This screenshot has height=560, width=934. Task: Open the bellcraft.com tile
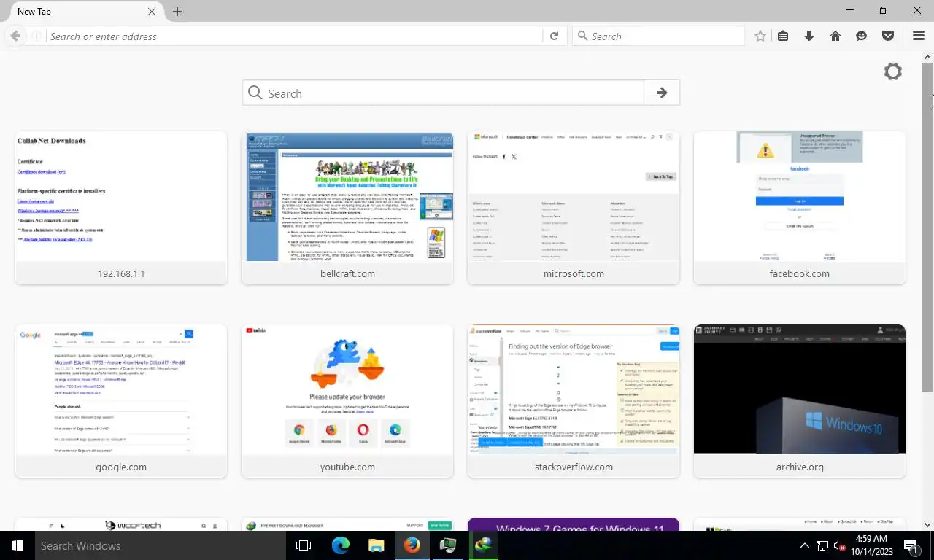point(347,208)
